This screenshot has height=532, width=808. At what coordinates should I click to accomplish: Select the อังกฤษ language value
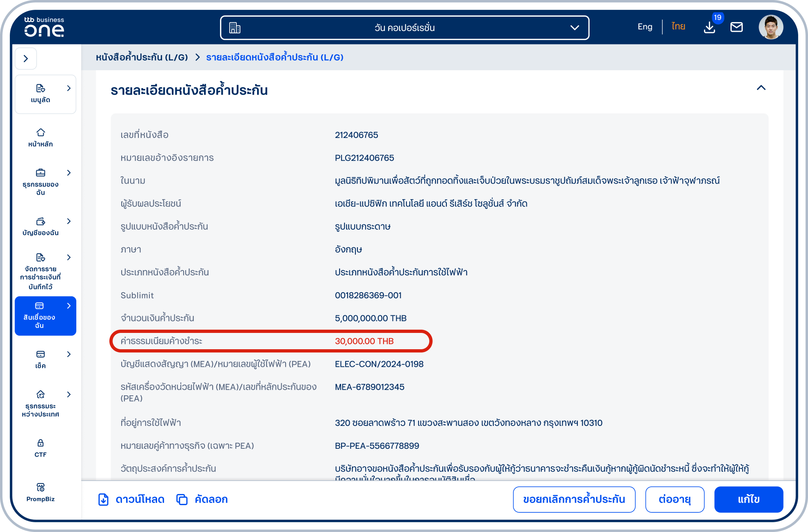click(x=348, y=249)
